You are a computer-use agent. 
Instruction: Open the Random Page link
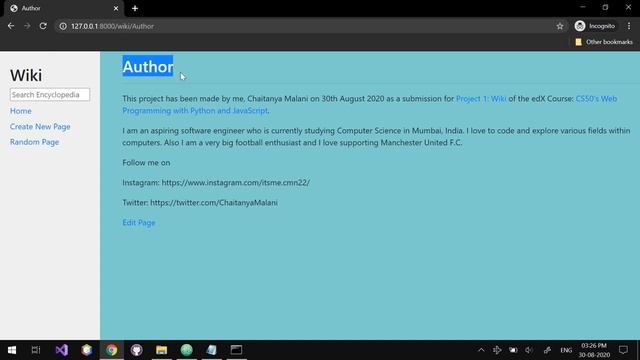coord(35,142)
